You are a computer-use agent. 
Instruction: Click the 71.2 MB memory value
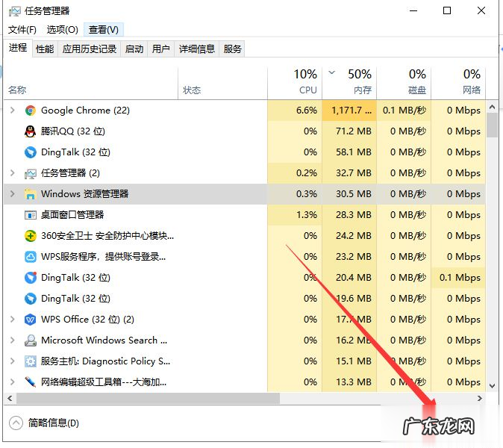[x=354, y=131]
